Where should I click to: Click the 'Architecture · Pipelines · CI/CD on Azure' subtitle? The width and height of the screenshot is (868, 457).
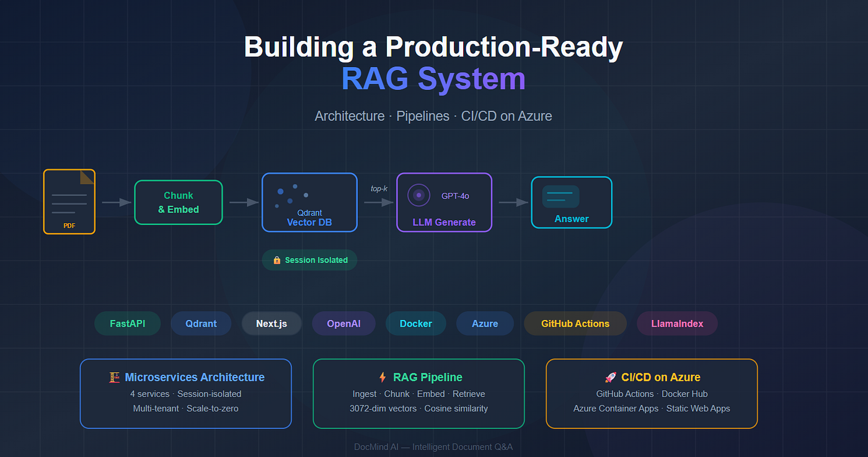coord(433,116)
